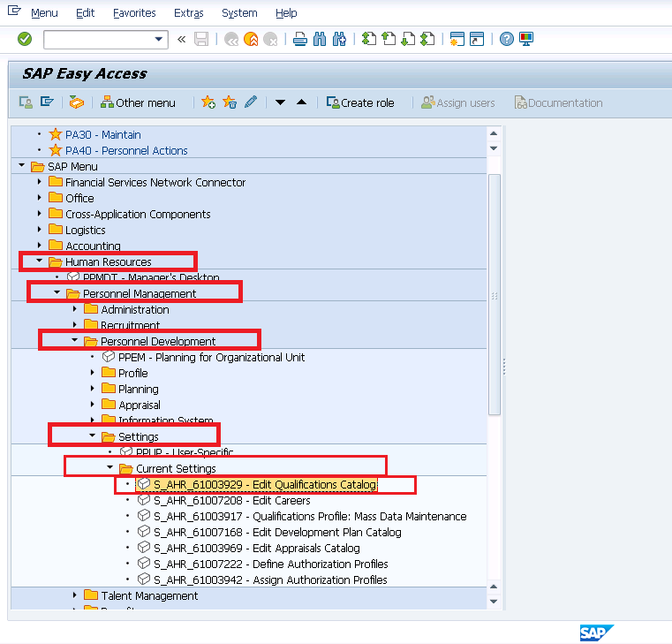Click the Assign users button
The image size is (672, 644).
(457, 102)
